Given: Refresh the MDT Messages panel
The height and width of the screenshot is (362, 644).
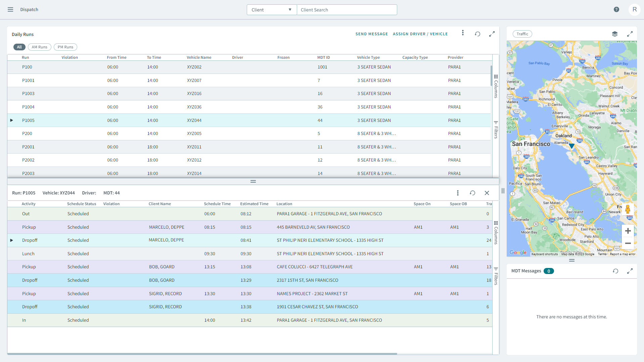Looking at the screenshot, I should 615,271.
